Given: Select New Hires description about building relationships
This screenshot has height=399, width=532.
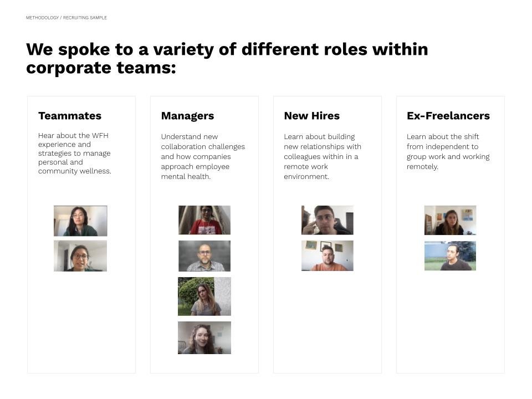Looking at the screenshot, I should tap(323, 156).
